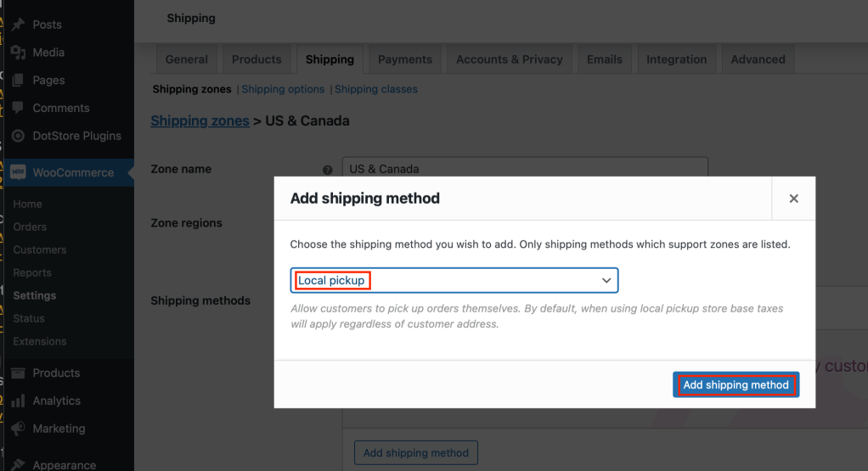868x471 pixels.
Task: Click the Zone name help question icon
Action: point(328,170)
